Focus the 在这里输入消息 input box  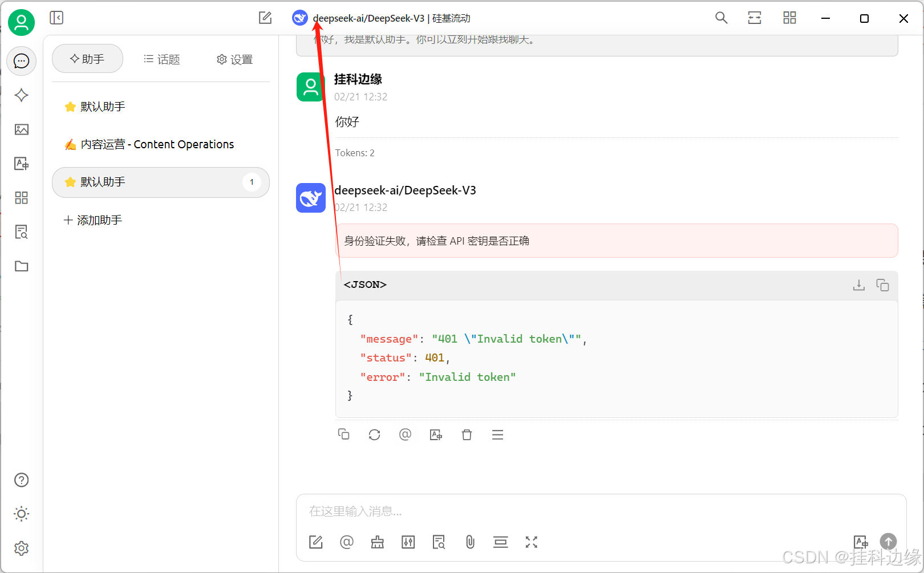point(601,511)
